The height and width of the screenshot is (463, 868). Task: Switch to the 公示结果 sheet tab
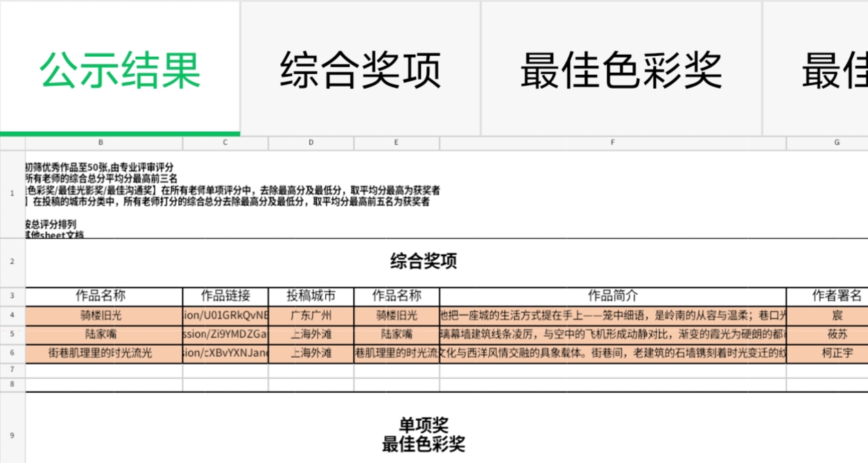[120, 69]
